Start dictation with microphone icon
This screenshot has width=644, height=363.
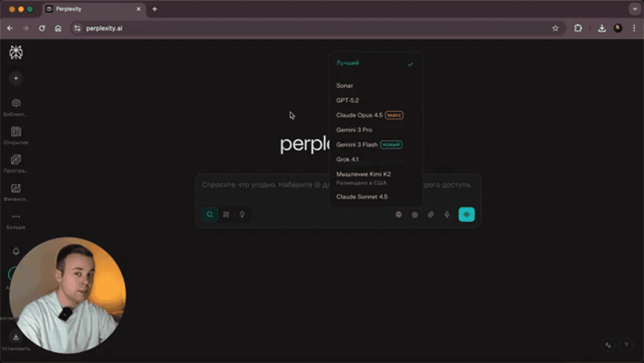447,215
